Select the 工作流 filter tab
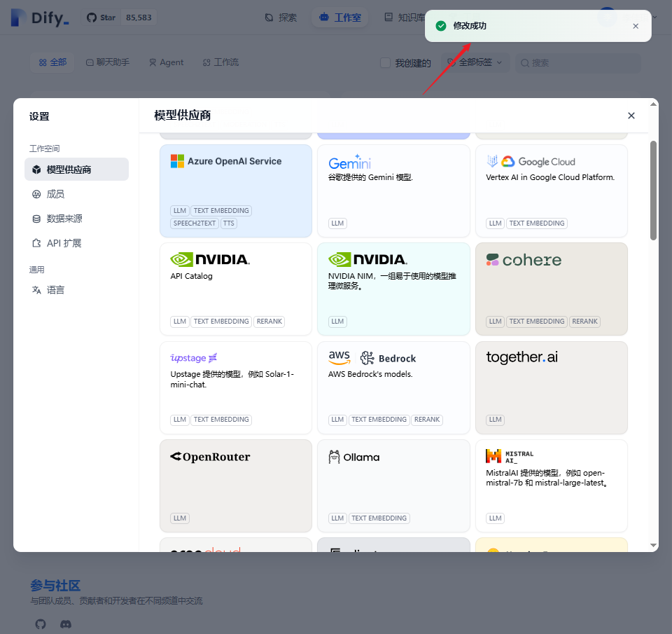 point(220,62)
